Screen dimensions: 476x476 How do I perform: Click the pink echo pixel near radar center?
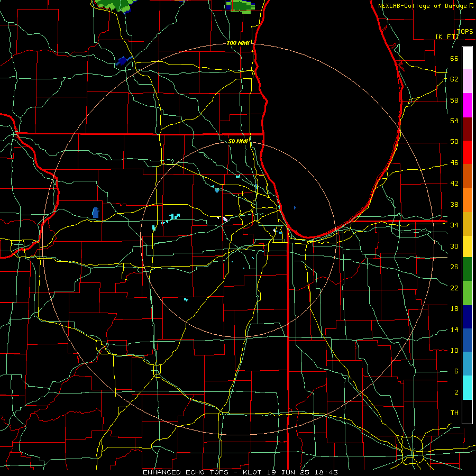225,219
